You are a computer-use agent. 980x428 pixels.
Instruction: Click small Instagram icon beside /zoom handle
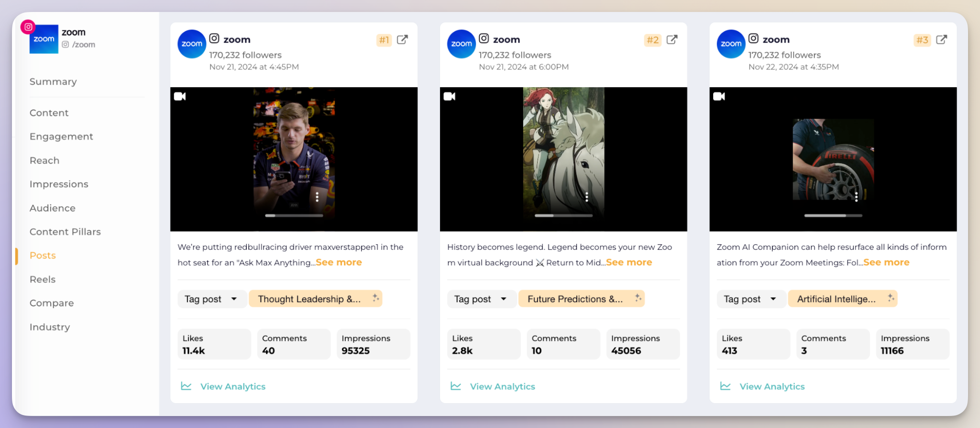(66, 45)
